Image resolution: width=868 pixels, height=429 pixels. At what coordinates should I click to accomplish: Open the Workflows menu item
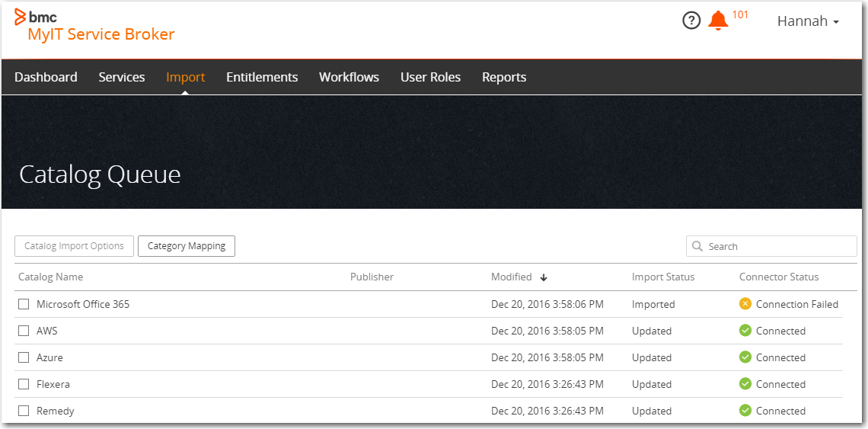coord(349,77)
